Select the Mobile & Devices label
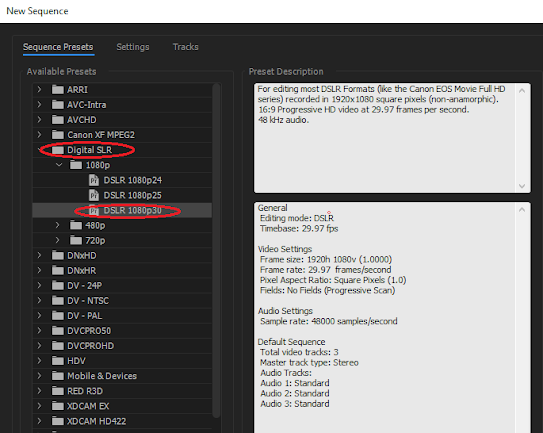The height and width of the screenshot is (433, 543). click(102, 376)
